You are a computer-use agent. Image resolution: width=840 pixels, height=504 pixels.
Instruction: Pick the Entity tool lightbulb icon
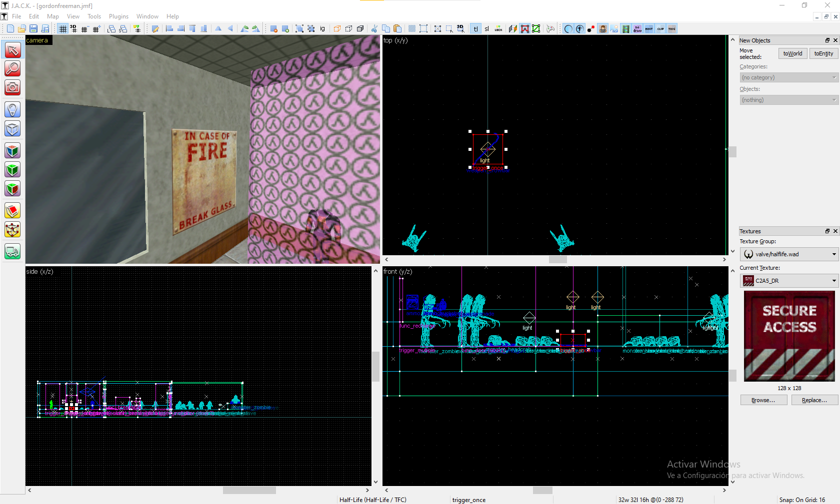[x=12, y=109]
